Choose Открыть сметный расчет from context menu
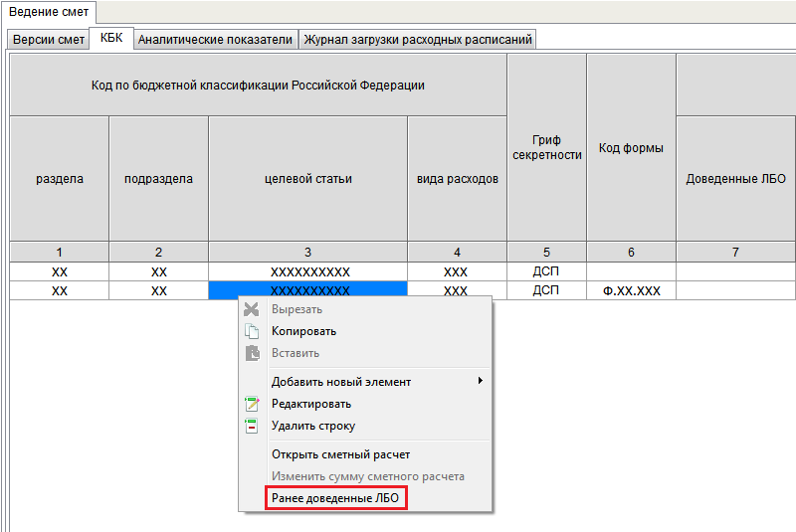Image resolution: width=796 pixels, height=532 pixels. pos(340,454)
